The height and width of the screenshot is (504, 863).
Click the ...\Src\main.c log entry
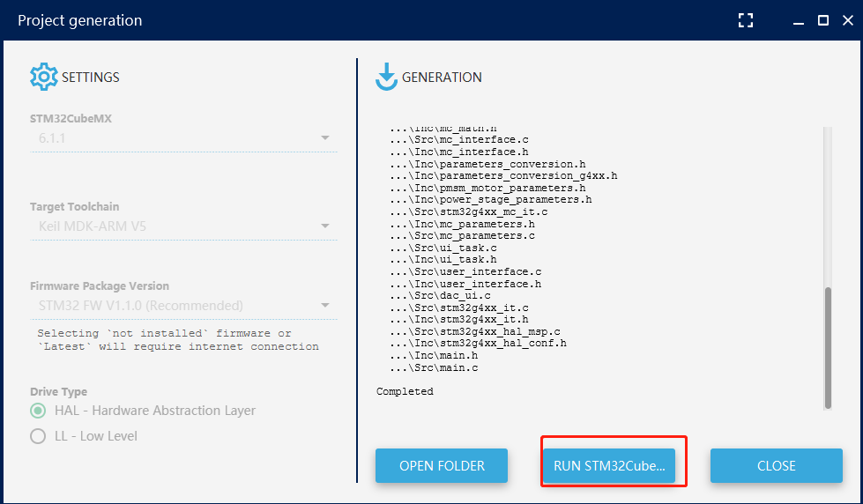tap(434, 367)
